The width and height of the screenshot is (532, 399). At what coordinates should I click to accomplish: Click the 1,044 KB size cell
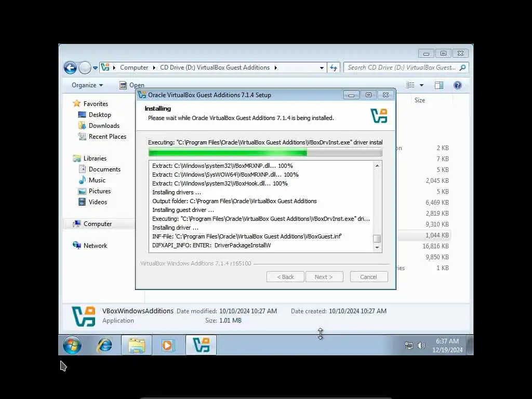coord(437,235)
